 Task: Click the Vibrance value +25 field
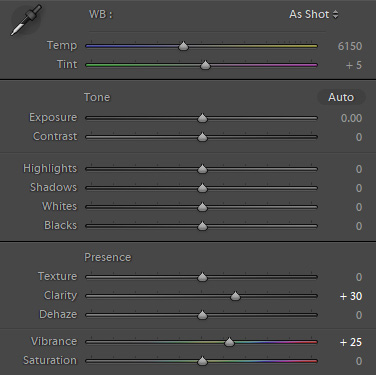pos(351,342)
